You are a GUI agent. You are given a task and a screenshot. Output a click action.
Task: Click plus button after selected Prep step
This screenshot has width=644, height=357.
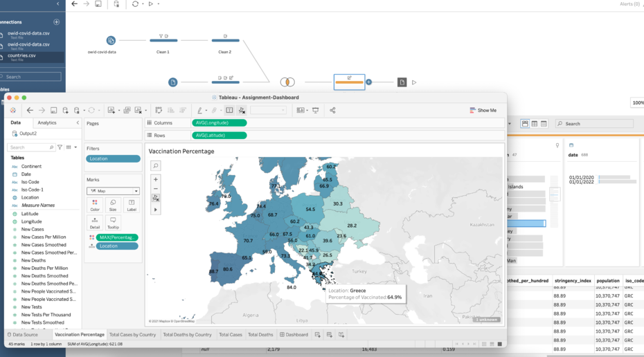[369, 82]
